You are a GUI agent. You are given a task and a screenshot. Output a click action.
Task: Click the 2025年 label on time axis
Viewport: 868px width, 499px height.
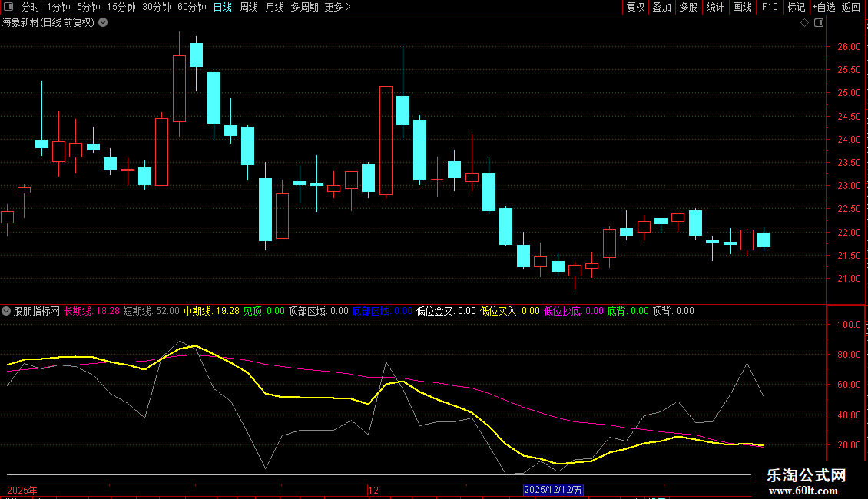(22, 490)
